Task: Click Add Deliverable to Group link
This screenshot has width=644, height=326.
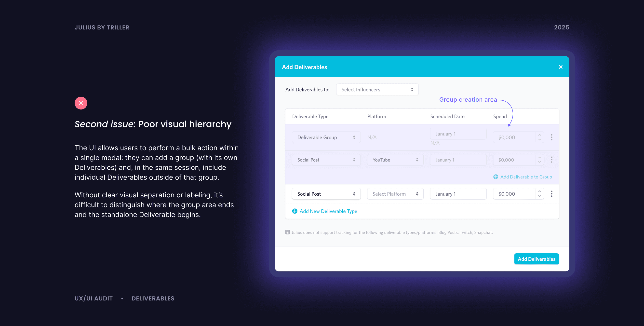Action: pos(526,177)
